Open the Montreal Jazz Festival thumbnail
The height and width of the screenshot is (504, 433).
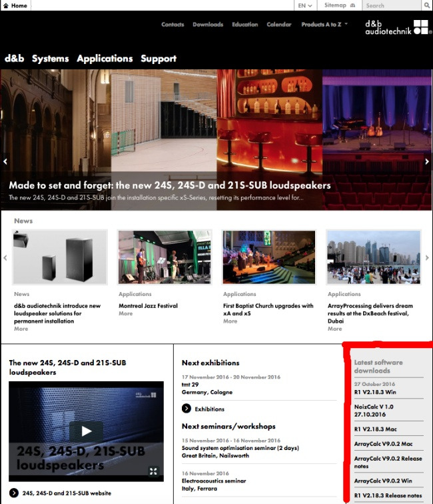[165, 257]
